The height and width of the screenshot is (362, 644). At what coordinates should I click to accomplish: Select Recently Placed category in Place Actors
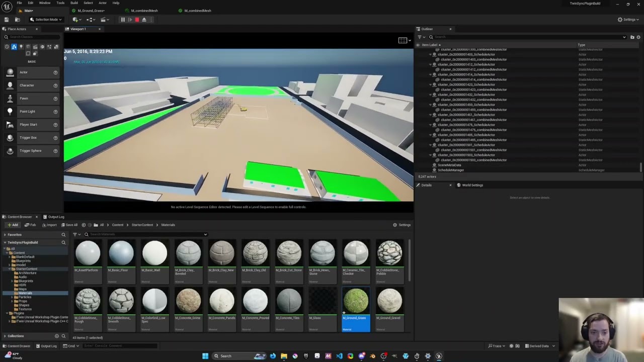7,47
